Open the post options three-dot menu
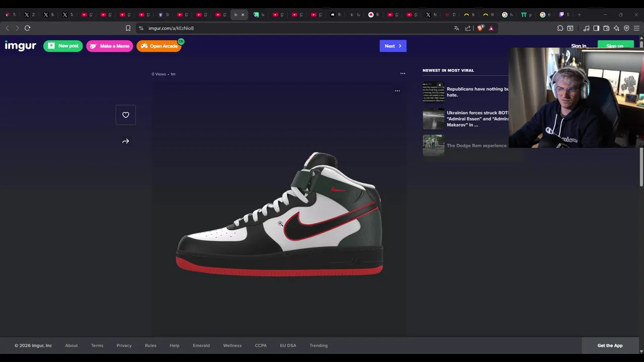644x362 pixels. pos(403,73)
